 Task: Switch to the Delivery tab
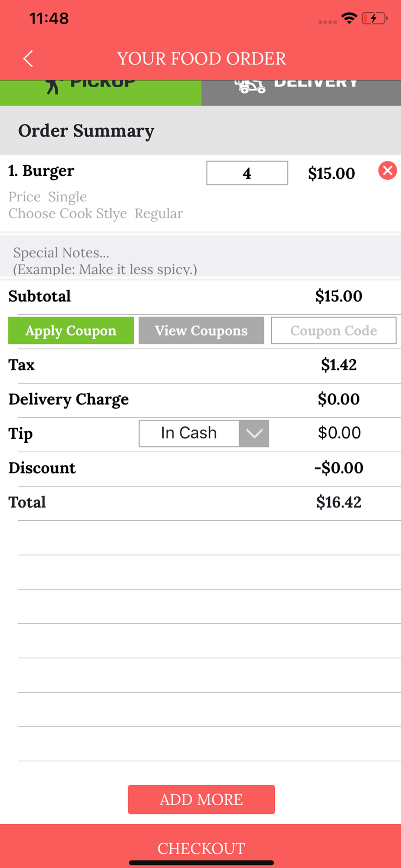(x=301, y=93)
